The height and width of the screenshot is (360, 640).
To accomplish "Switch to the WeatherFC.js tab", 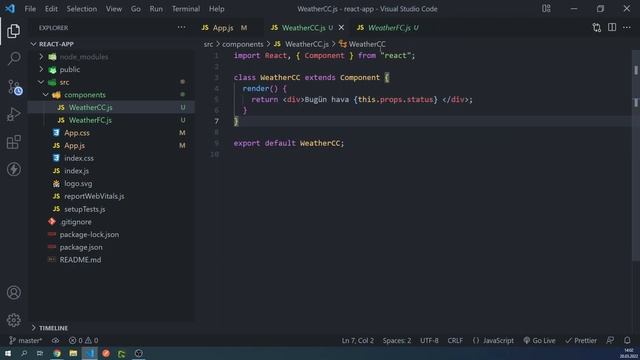I will 389,27.
